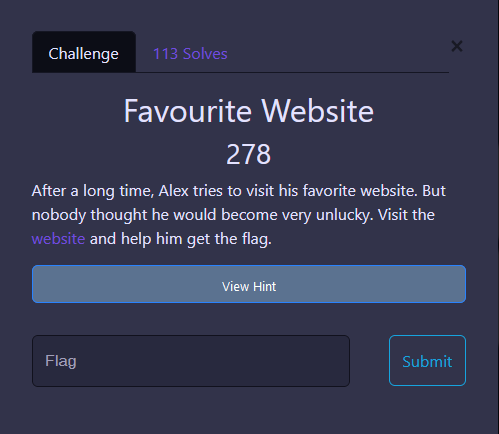Viewport: 499px width, 434px height.
Task: Dismiss the modal via the X at top right
Action: [x=457, y=46]
